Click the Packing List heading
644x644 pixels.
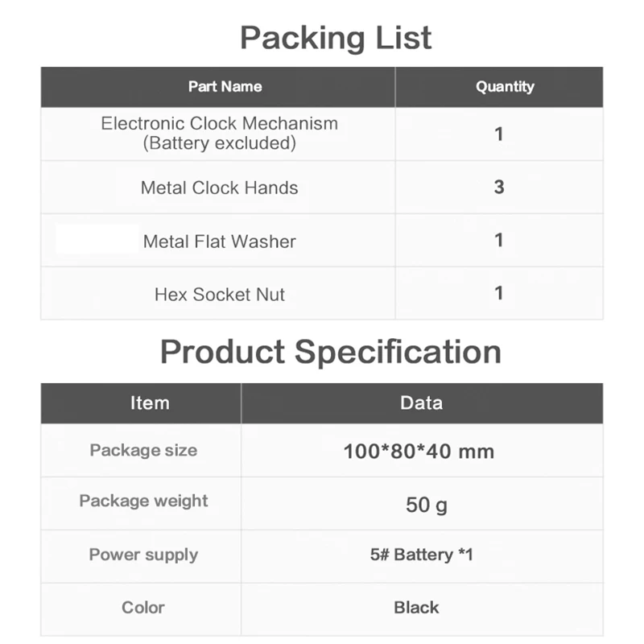coord(336,38)
